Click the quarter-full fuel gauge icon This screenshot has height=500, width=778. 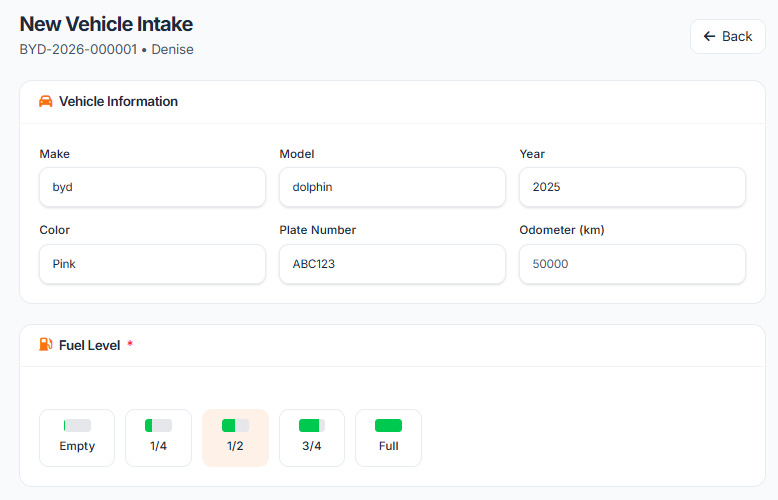(158, 426)
